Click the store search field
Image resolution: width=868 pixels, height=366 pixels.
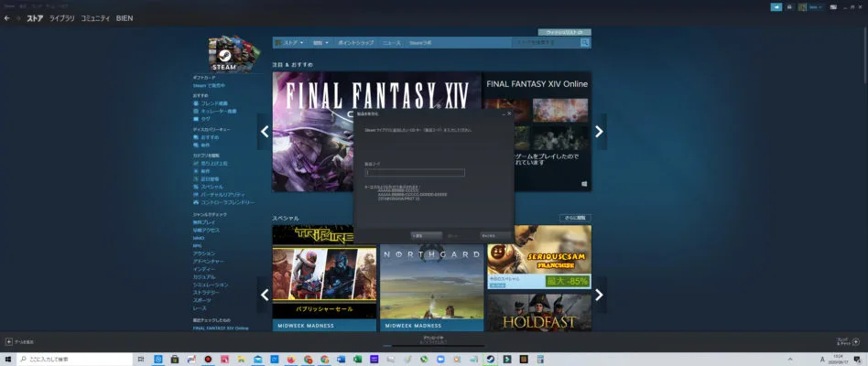546,43
